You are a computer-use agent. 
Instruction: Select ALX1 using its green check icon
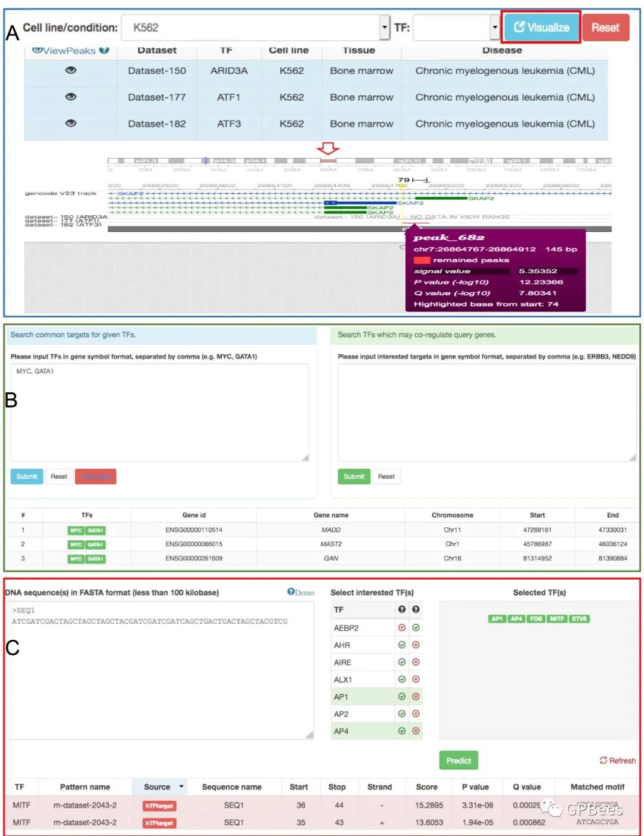(402, 680)
